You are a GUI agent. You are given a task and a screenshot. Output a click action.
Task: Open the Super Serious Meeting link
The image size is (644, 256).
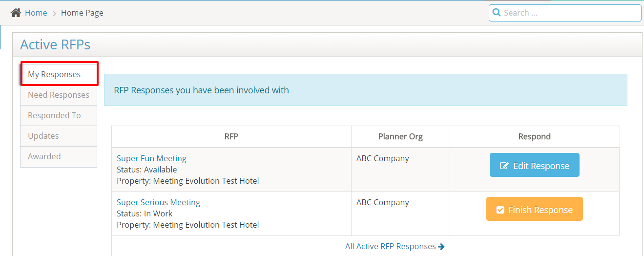(x=158, y=203)
